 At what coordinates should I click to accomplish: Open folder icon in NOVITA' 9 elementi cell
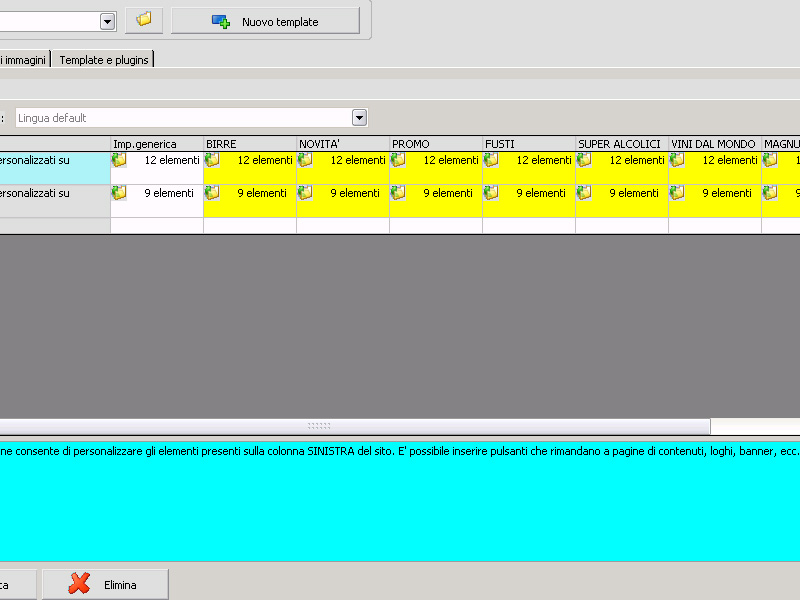[305, 193]
